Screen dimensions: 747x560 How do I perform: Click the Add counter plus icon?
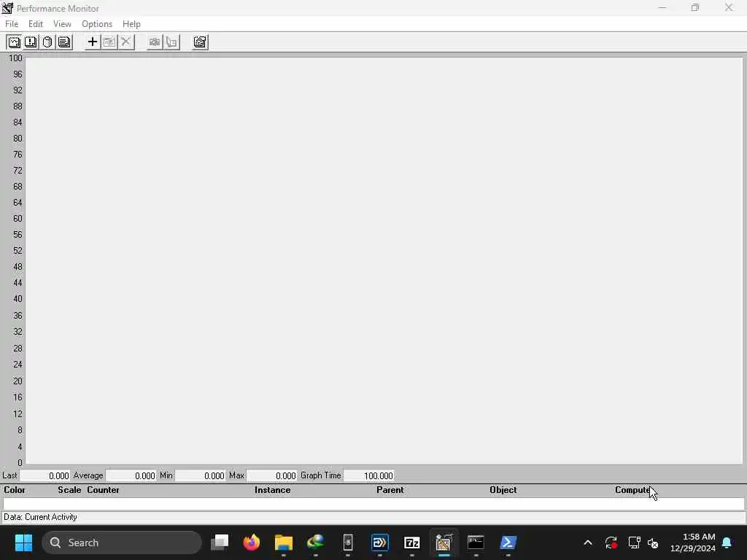click(x=93, y=42)
